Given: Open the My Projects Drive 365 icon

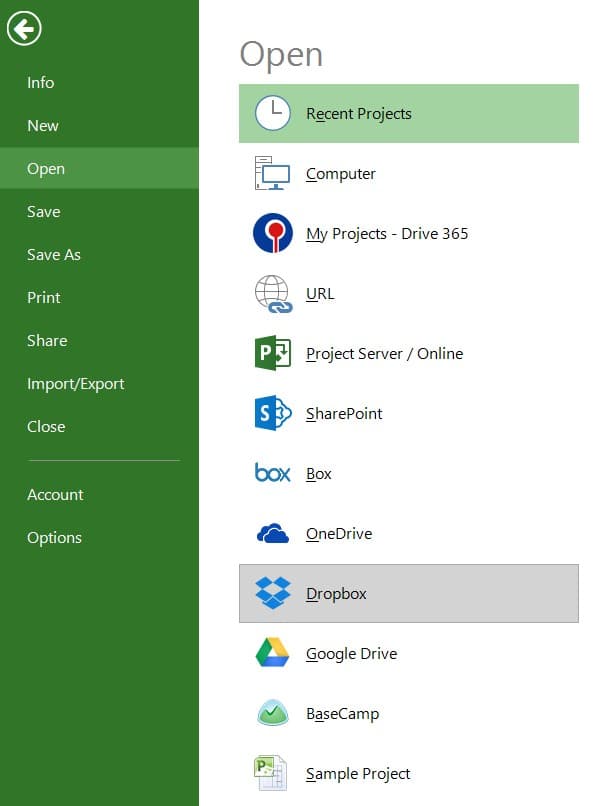Looking at the screenshot, I should [x=273, y=233].
